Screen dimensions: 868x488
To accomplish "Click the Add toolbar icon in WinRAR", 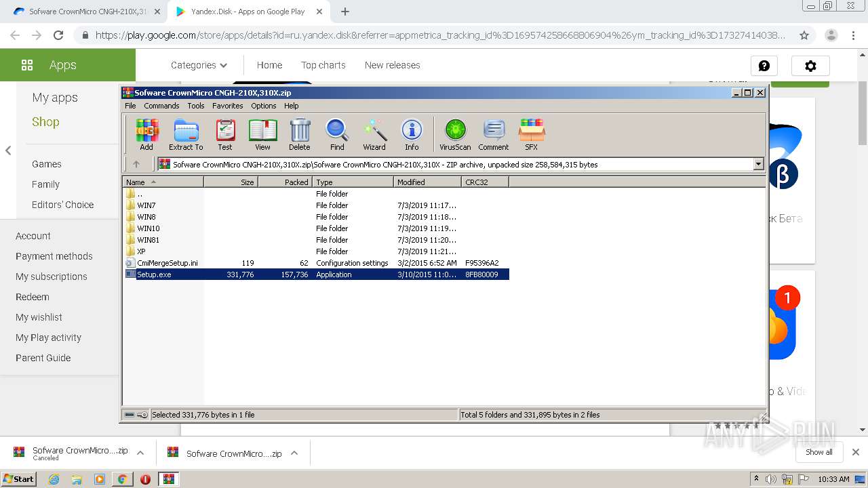I will 146,134.
